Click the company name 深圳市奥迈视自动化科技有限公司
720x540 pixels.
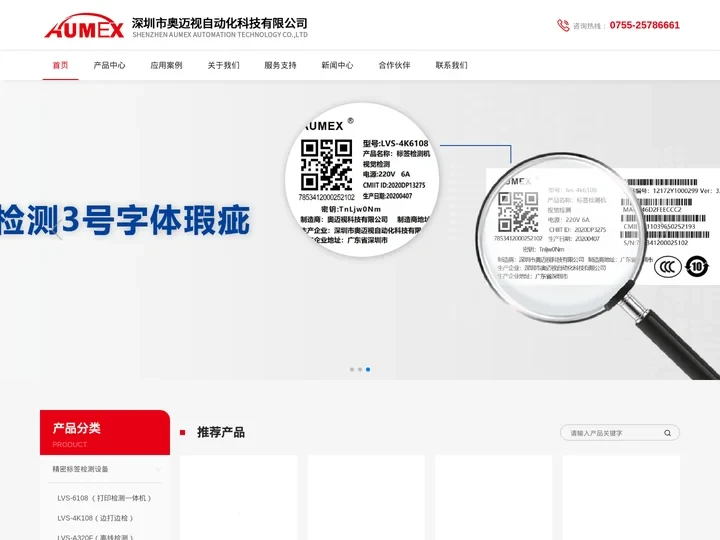pyautogui.click(x=219, y=23)
